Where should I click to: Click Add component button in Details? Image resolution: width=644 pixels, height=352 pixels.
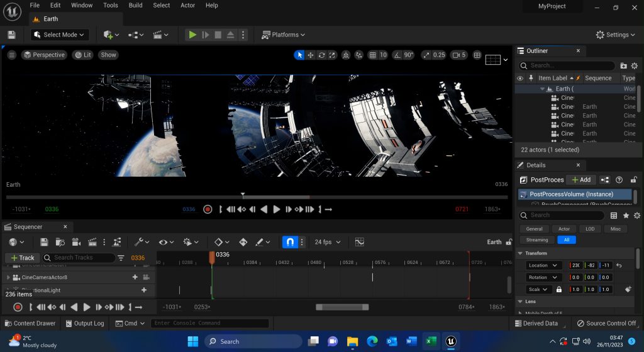coord(581,180)
